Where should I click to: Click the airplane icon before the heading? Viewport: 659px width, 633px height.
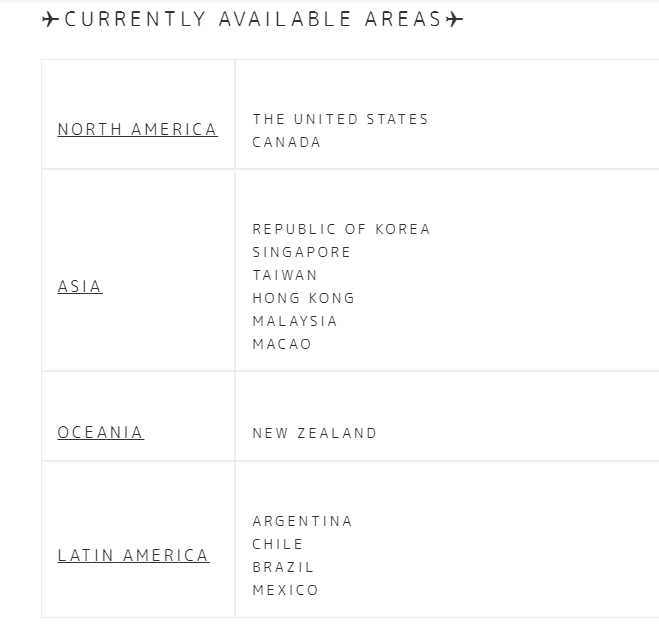[x=50, y=19]
